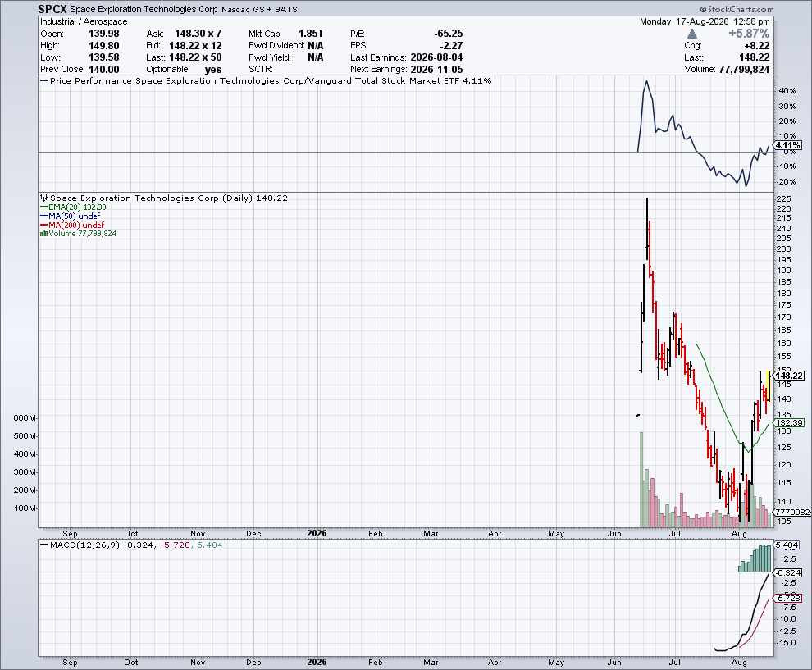Click the Jun label on the price chart's date axis
The height and width of the screenshot is (670, 812).
click(x=614, y=533)
